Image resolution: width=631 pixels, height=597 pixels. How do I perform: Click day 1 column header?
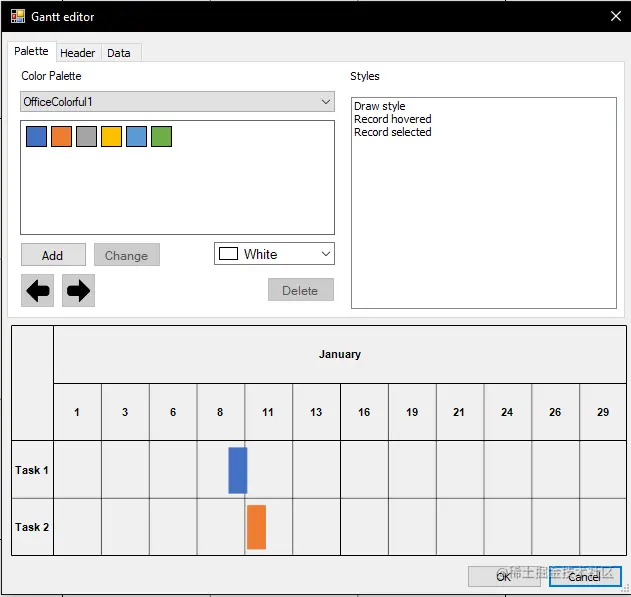coord(77,412)
